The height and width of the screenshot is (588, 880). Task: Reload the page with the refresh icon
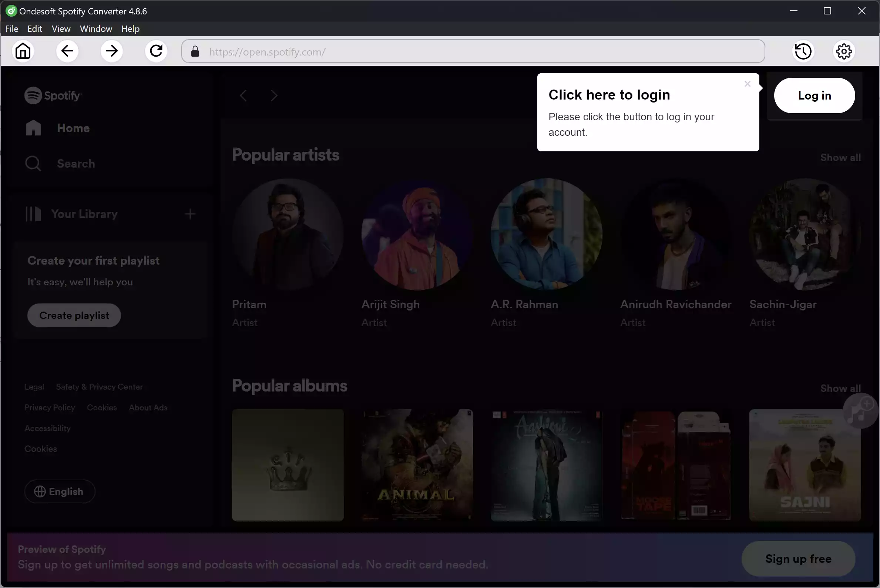156,51
